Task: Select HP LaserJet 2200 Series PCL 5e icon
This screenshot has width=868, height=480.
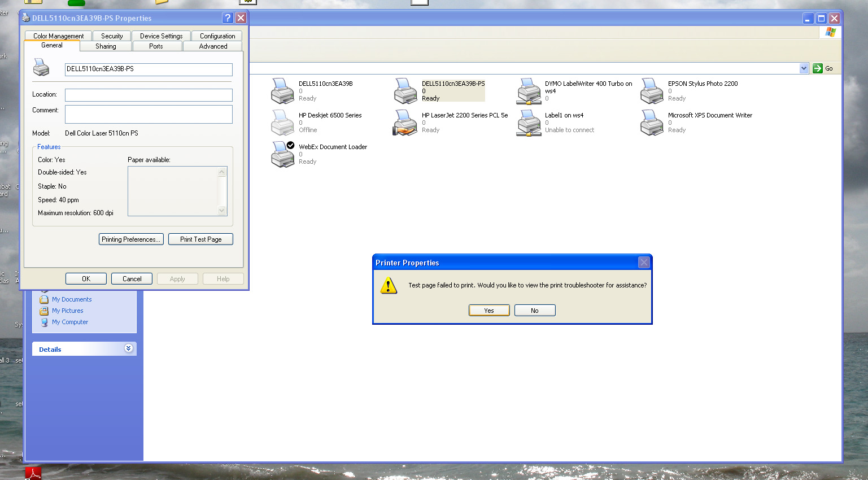Action: coord(405,123)
